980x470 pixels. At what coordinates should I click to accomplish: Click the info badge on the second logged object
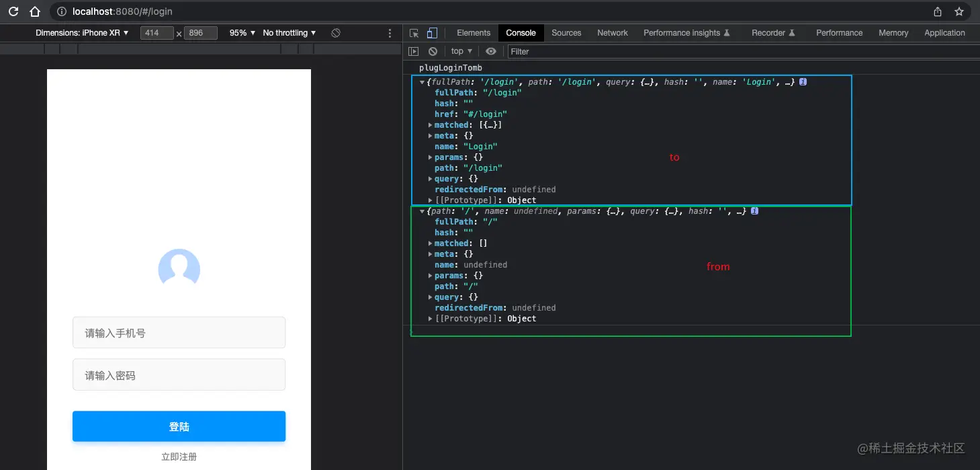(754, 211)
